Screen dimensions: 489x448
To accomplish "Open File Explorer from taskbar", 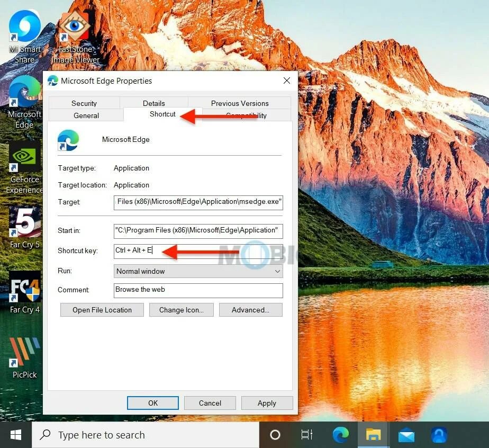I will point(373,435).
